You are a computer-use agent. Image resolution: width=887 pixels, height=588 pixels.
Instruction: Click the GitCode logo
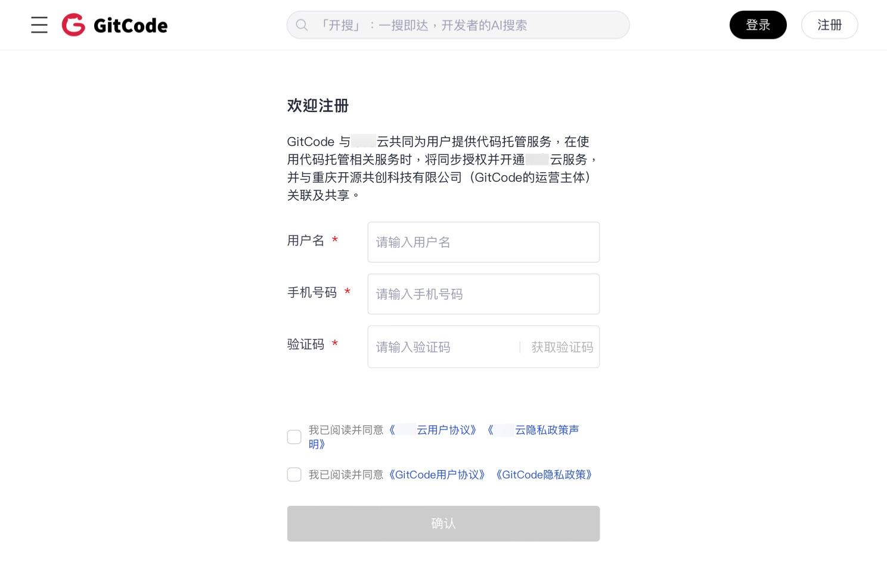(x=114, y=25)
